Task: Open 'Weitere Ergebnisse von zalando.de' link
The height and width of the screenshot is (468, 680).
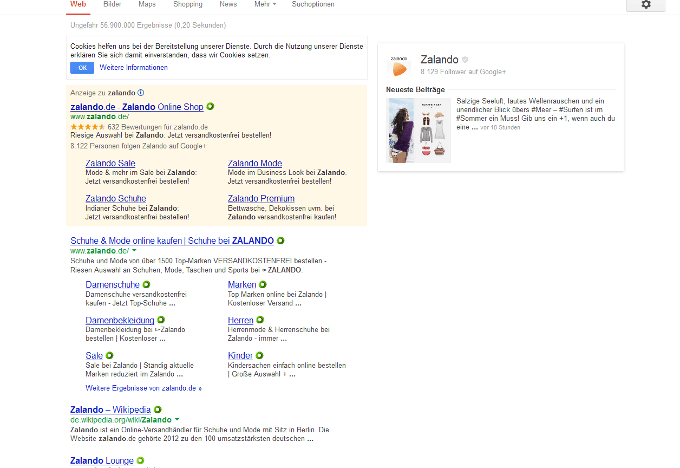Action: pos(143,388)
